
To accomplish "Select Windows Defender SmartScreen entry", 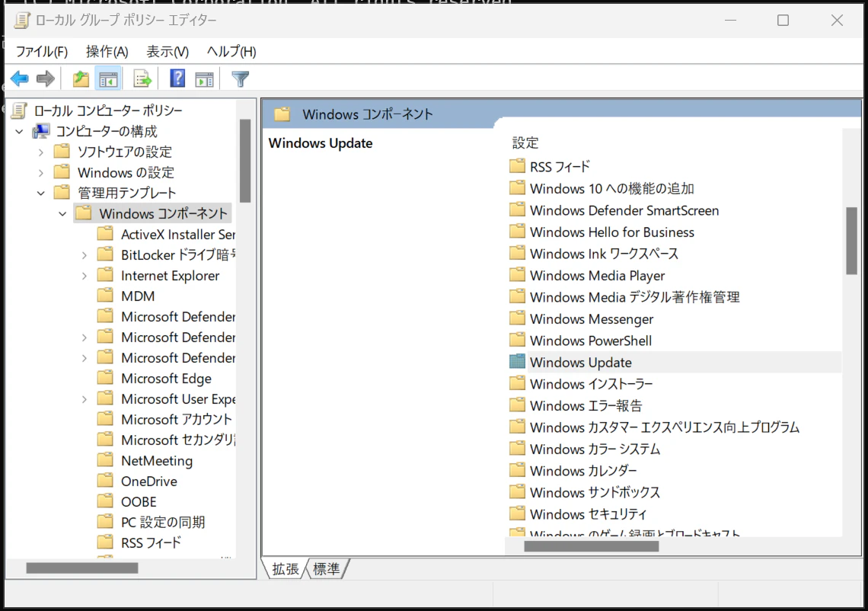I will coord(624,210).
